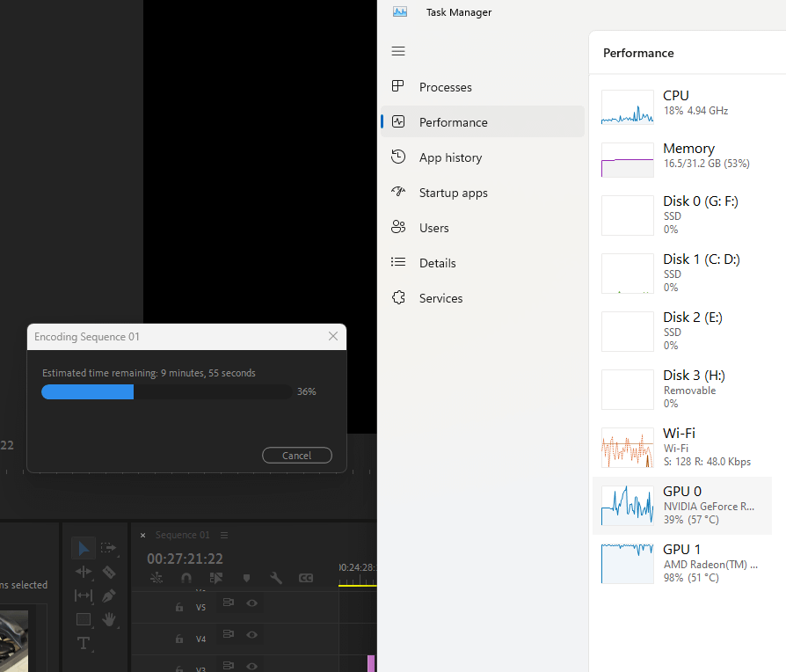Open Processes page in Task Manager

point(483,87)
